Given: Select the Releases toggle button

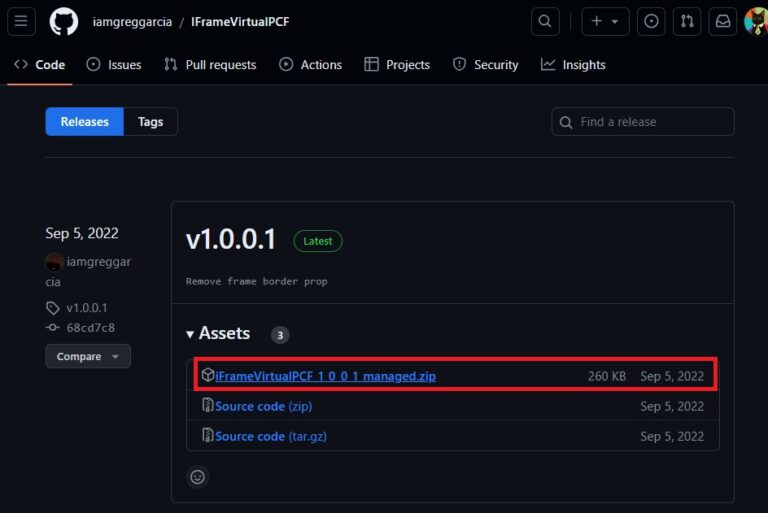Looking at the screenshot, I should [84, 122].
